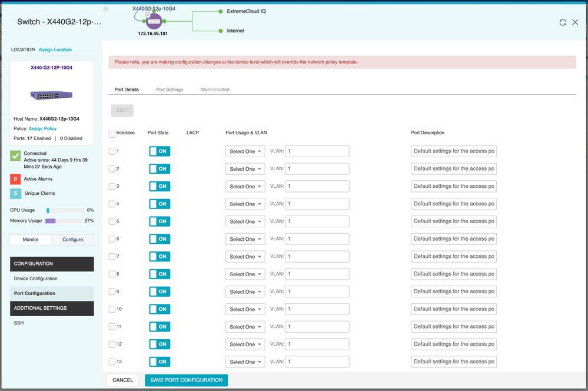This screenshot has height=391, width=588.
Task: Toggle port state ON switch for interface 5
Action: click(160, 221)
